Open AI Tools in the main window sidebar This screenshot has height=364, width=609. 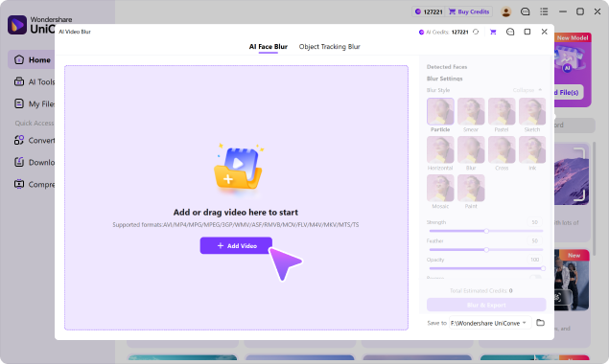(35, 81)
